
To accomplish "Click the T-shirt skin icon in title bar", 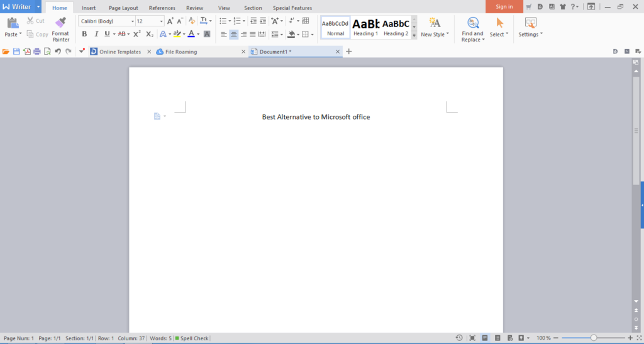I will click(563, 6).
